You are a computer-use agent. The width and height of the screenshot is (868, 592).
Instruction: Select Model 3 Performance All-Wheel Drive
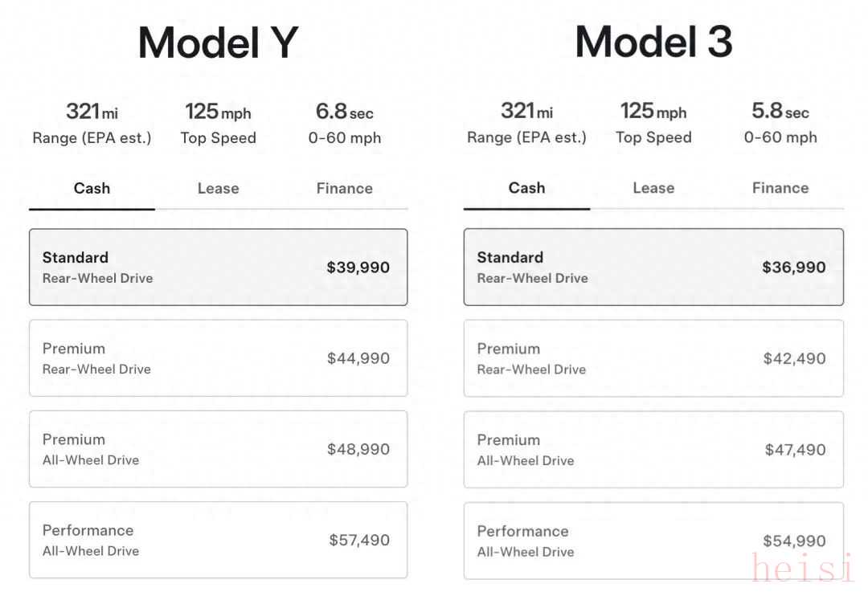(653, 541)
